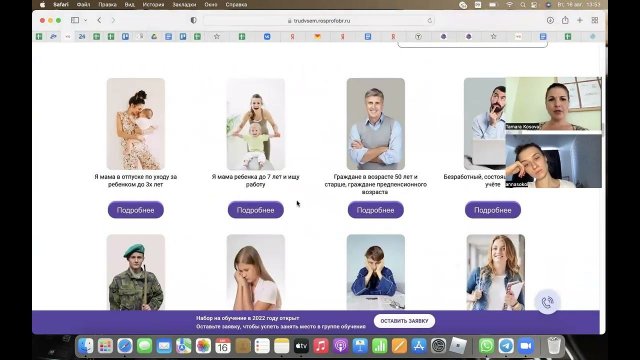The image size is (640, 360).
Task: Click the Wi-Fi status icon in menu bar
Action: [x=510, y=4]
